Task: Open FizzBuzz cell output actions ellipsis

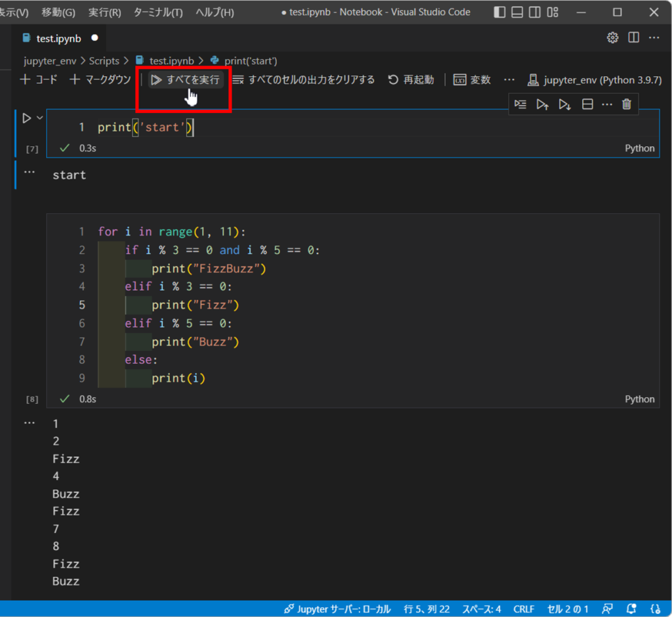Action: tap(29, 423)
